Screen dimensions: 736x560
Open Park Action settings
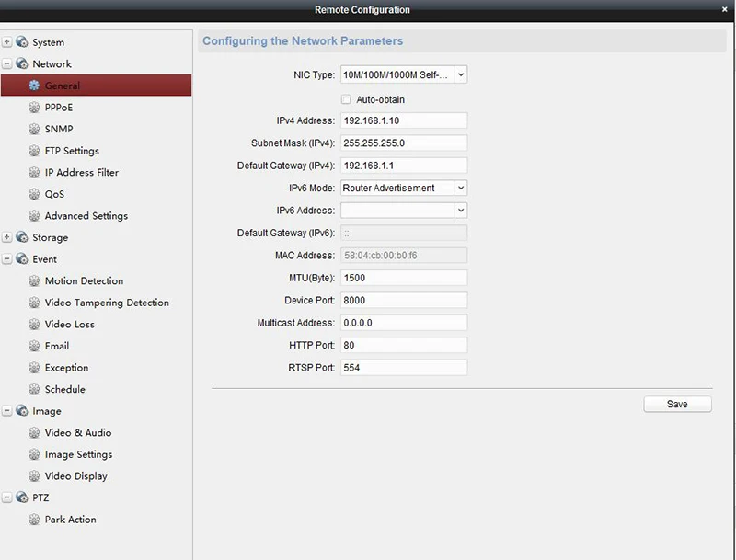(71, 520)
